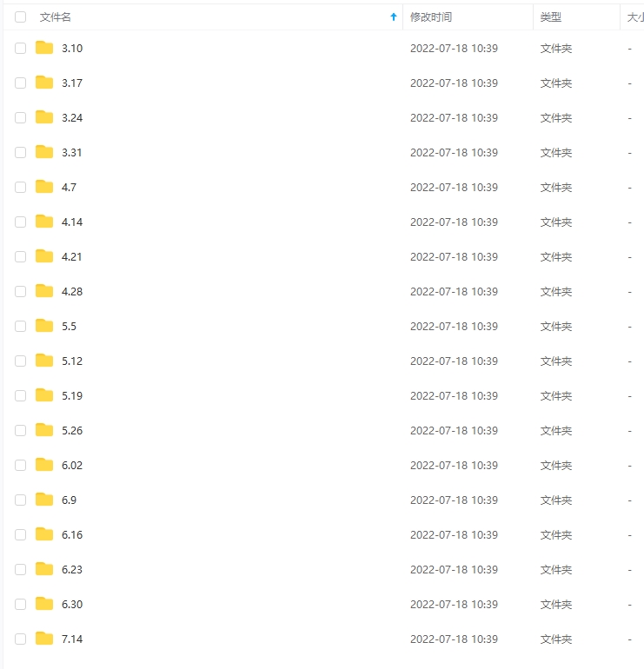The height and width of the screenshot is (669, 644).
Task: Click the folder icon for 3.10
Action: click(44, 48)
